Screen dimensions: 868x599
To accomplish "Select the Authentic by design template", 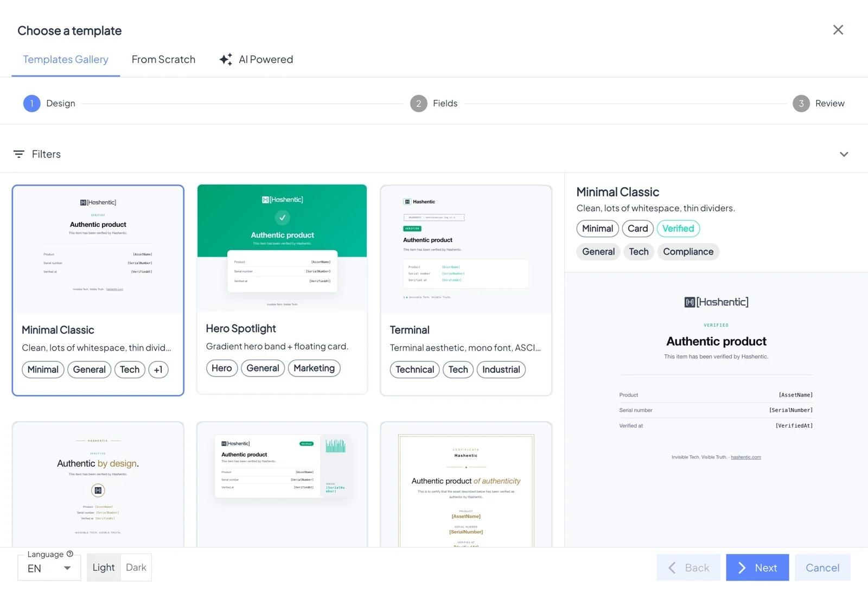I will pos(98,485).
